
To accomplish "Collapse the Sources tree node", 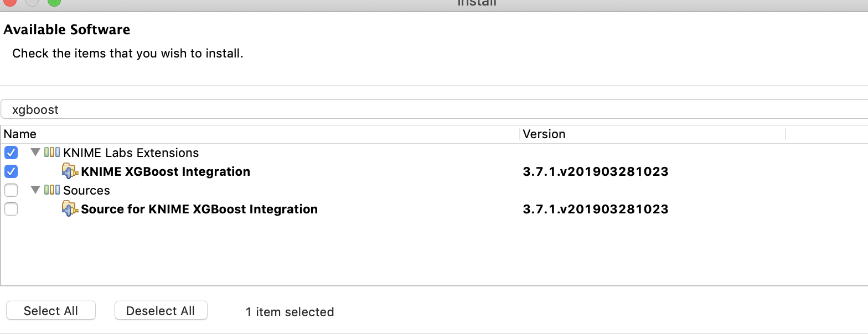I will coord(35,190).
